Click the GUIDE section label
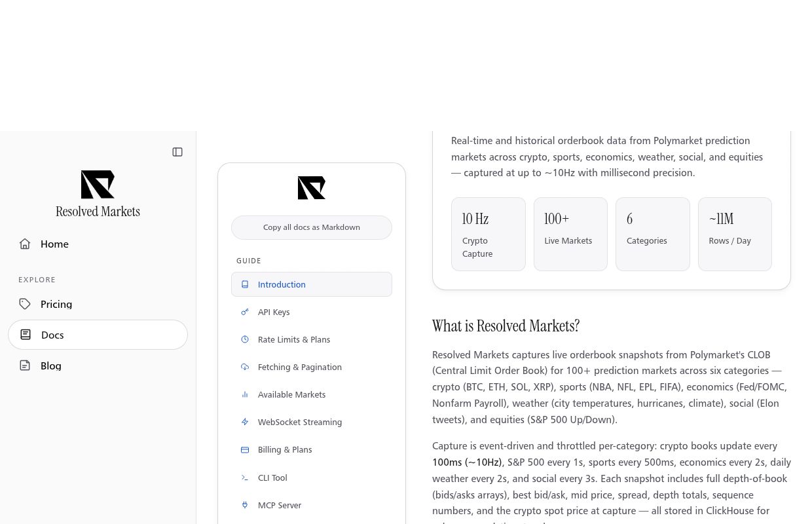 click(249, 261)
